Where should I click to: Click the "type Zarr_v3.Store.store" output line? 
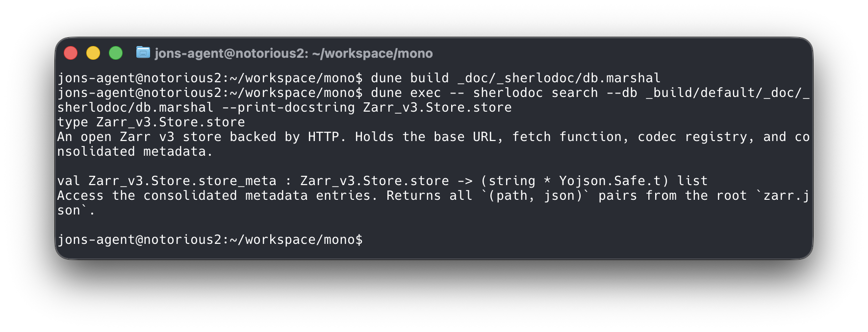coord(151,122)
